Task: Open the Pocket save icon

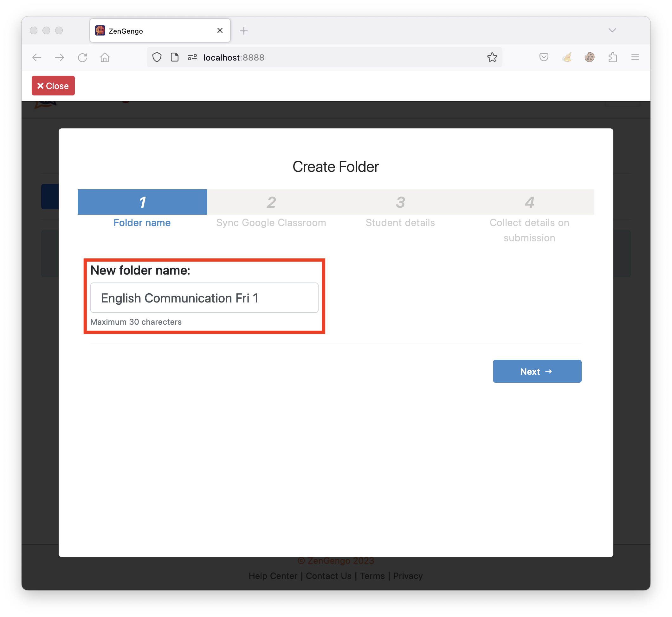Action: pyautogui.click(x=544, y=57)
